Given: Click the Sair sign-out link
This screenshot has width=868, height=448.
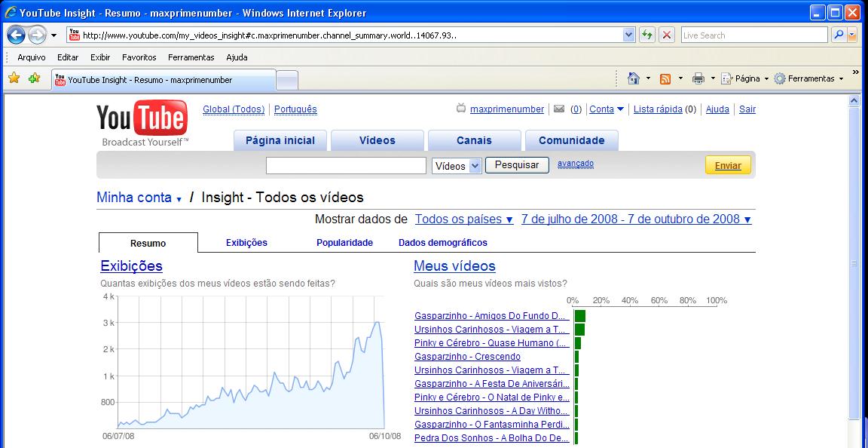Looking at the screenshot, I should (747, 109).
